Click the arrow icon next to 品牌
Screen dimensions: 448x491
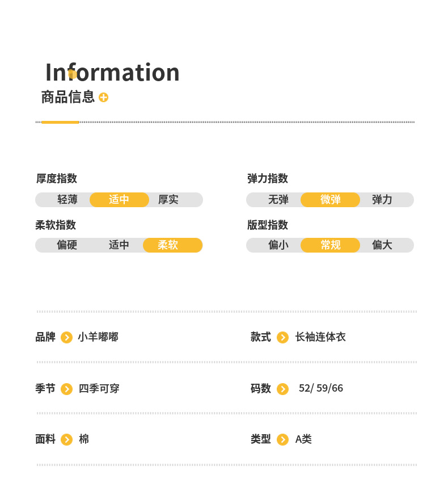(66, 338)
